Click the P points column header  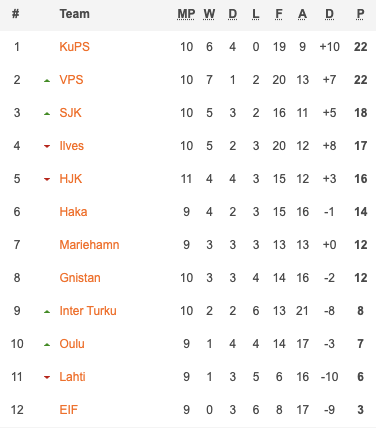360,14
